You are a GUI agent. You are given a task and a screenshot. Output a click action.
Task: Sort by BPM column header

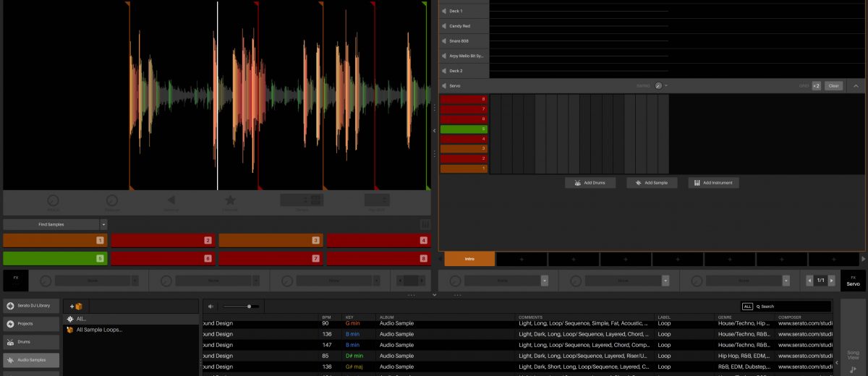coord(326,317)
